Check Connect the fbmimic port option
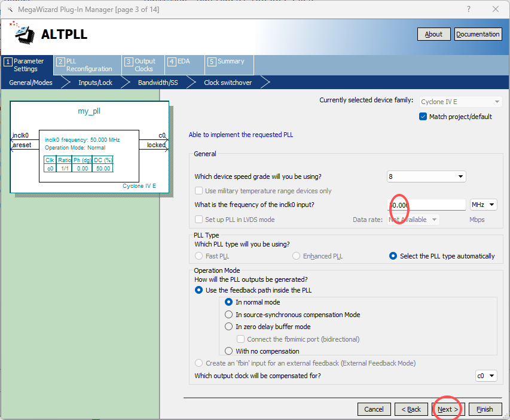The width and height of the screenshot is (510, 420). [241, 339]
